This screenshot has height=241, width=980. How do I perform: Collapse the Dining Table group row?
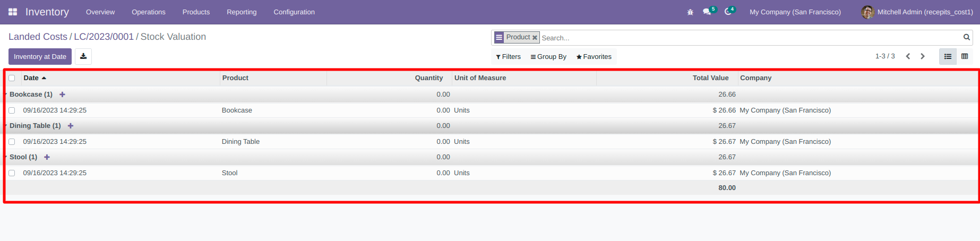pos(35,126)
